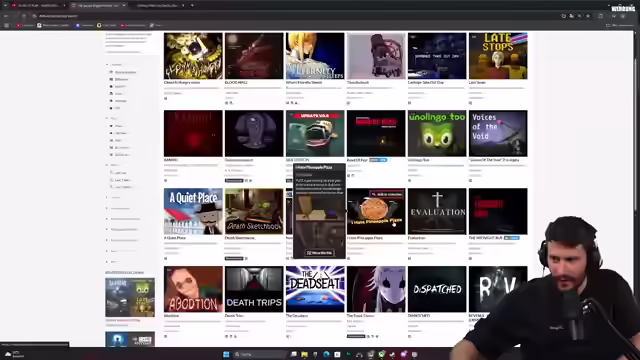Click the button at bottom of hover popup
The height and width of the screenshot is (360, 640).
319,253
